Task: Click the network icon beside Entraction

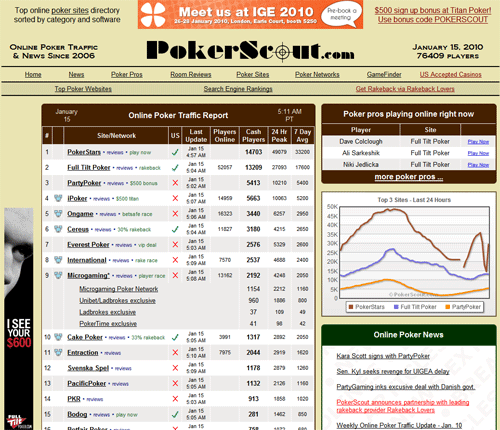Action: point(58,352)
